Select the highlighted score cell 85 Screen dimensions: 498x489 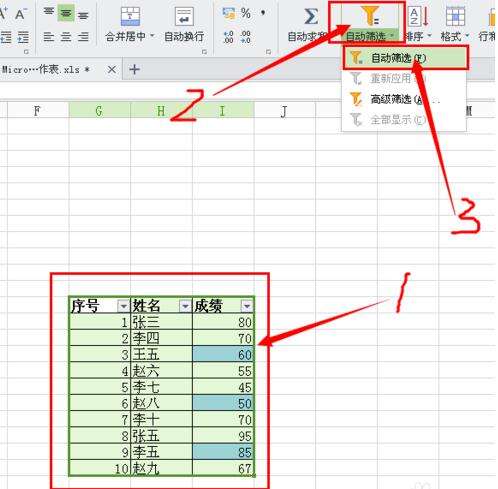(x=223, y=452)
